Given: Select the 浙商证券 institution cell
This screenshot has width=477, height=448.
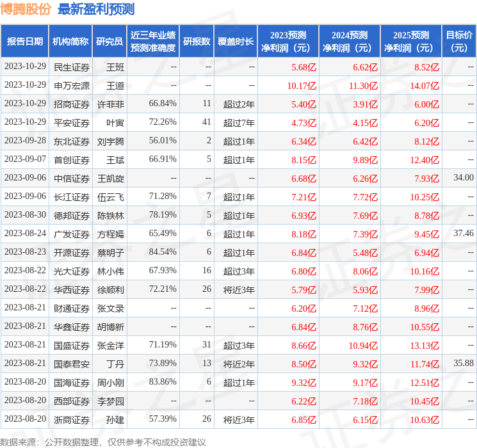Looking at the screenshot, I should click(x=72, y=420).
